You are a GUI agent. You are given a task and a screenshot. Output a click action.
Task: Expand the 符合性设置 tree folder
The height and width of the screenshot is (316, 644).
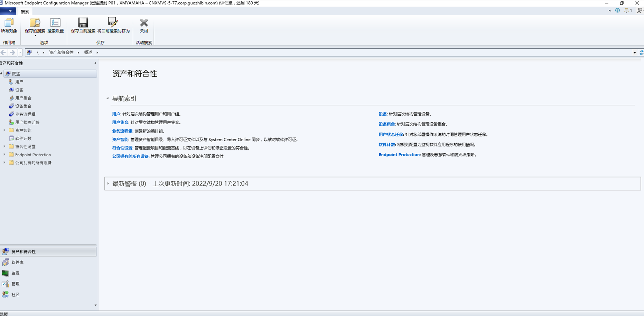(x=4, y=146)
